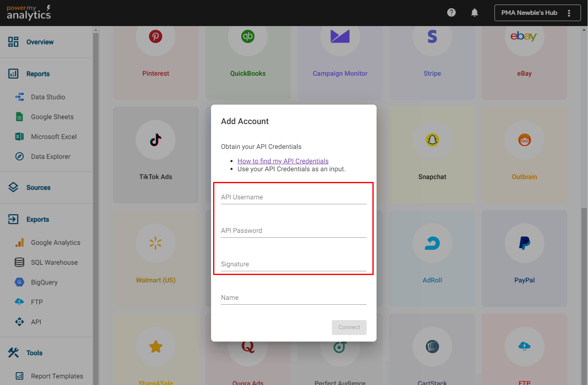Viewport: 588px width, 385px height.
Task: Open the PMA Newbie's Hub menu dots
Action: click(x=569, y=13)
